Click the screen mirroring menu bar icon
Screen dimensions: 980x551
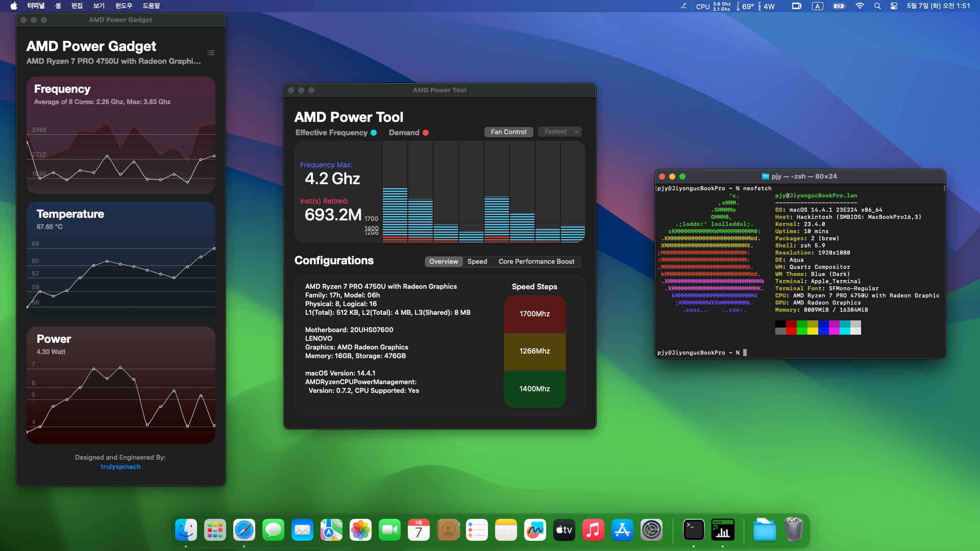(796, 6)
